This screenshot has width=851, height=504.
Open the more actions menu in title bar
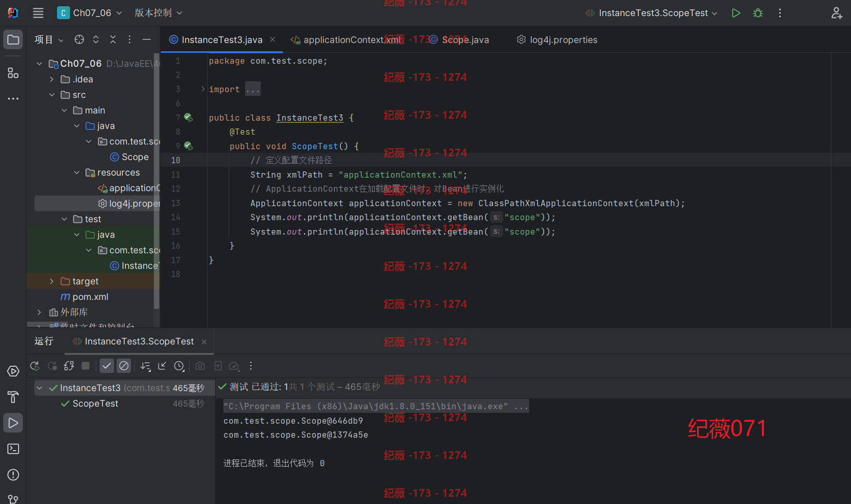tap(780, 13)
